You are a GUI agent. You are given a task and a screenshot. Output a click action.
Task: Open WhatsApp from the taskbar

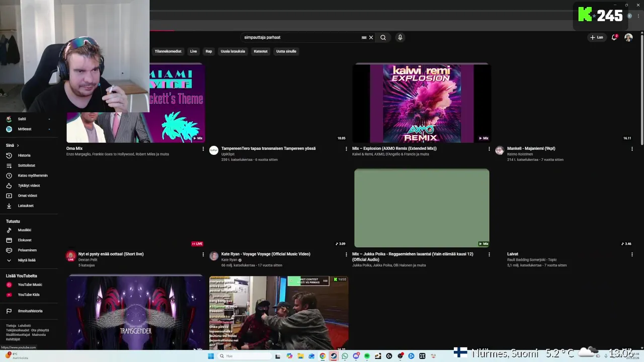point(345,356)
